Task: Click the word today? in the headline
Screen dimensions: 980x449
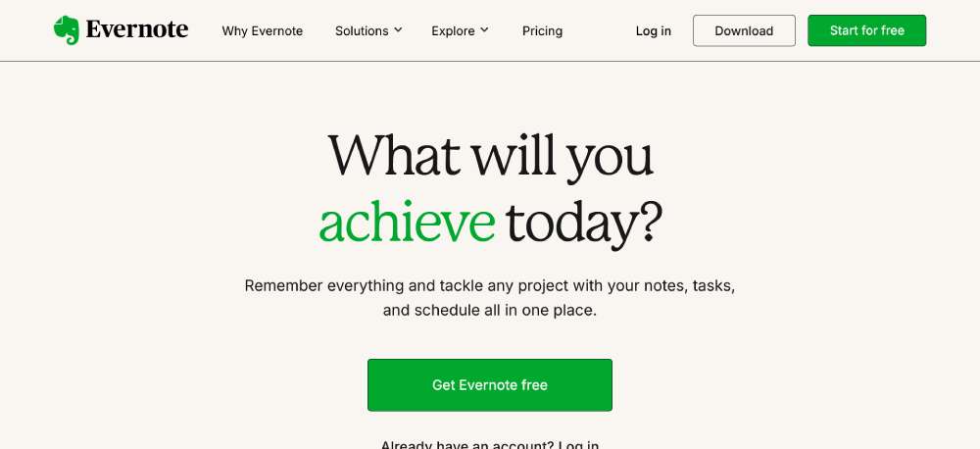Action: pos(583,223)
